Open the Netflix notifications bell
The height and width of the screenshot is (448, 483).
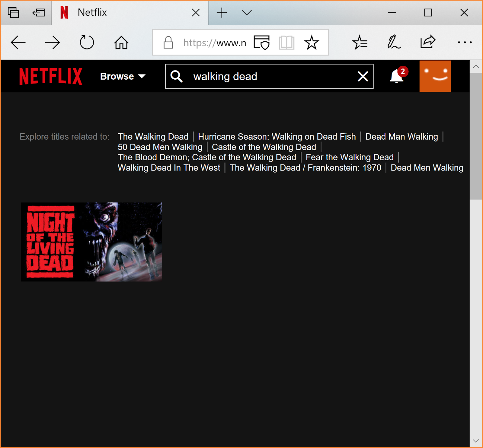click(397, 76)
